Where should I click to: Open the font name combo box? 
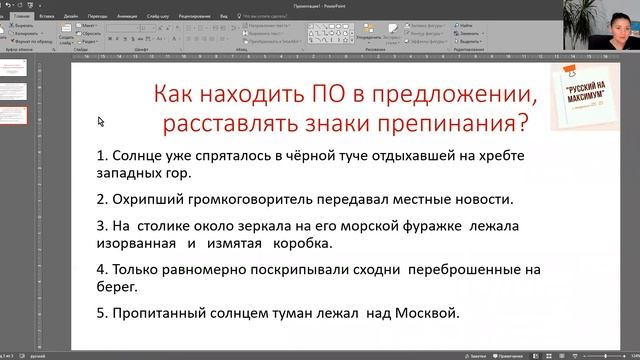point(122,28)
